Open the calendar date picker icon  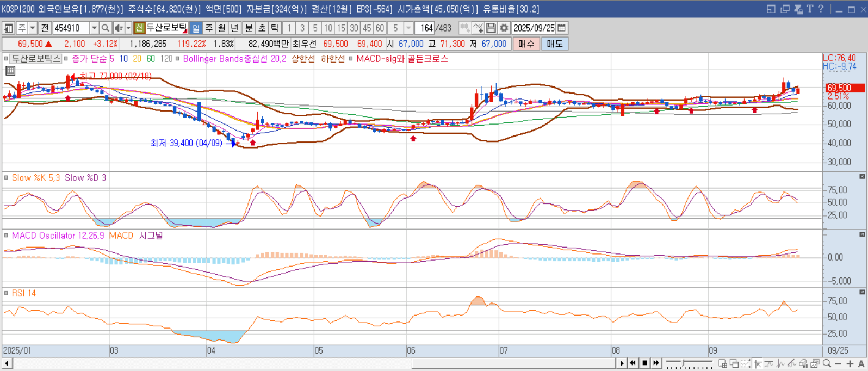tap(562, 28)
